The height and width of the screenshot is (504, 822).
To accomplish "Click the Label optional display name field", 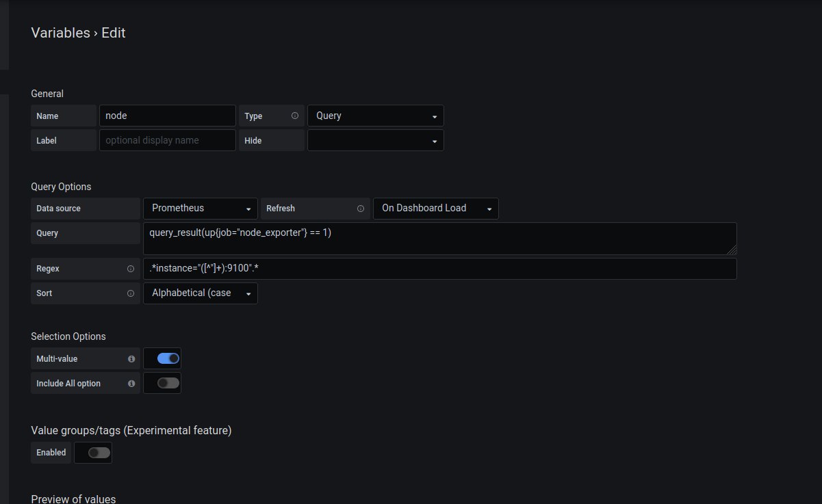I will [x=168, y=140].
